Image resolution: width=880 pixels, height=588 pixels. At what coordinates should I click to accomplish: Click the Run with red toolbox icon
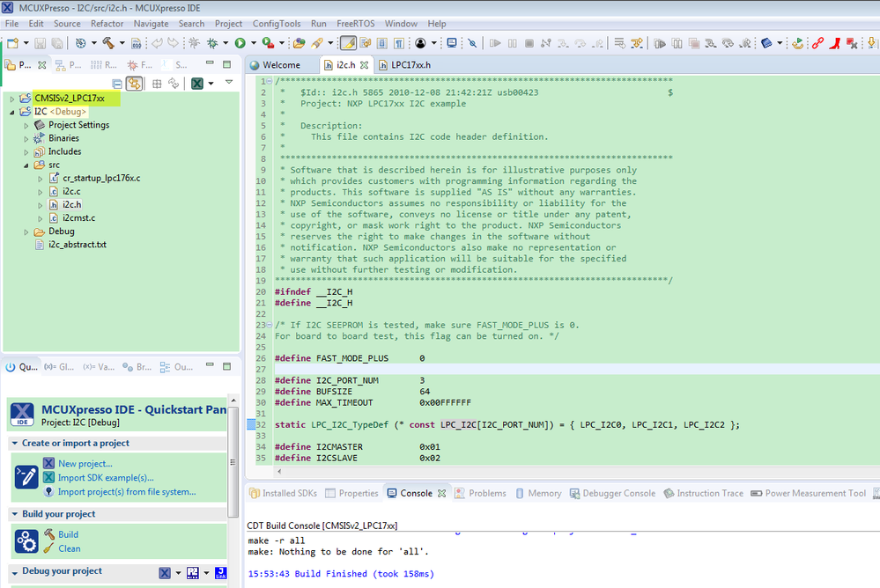[x=269, y=43]
